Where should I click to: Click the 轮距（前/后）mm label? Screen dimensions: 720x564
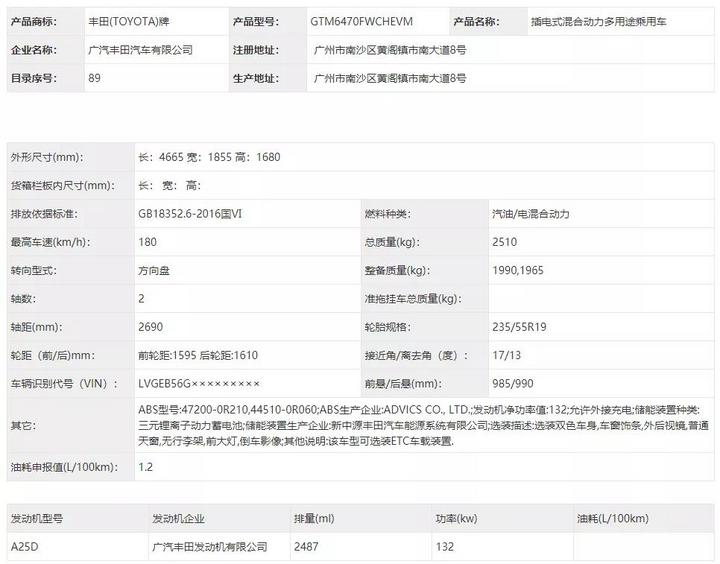point(53,355)
